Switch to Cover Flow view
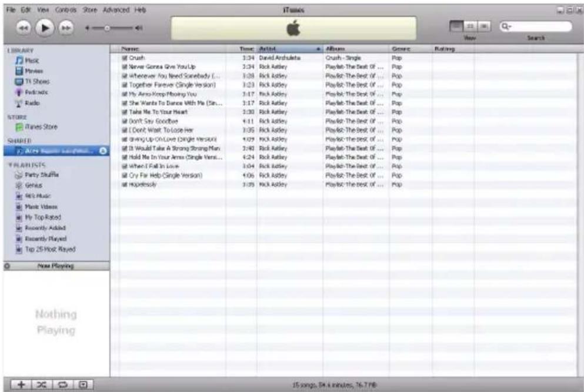 pyautogui.click(x=484, y=26)
